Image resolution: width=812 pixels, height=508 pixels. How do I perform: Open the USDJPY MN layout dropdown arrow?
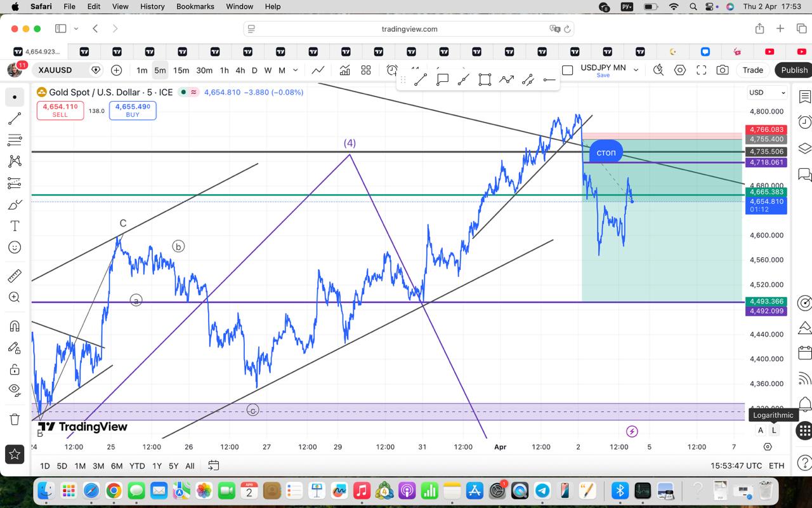coord(636,70)
